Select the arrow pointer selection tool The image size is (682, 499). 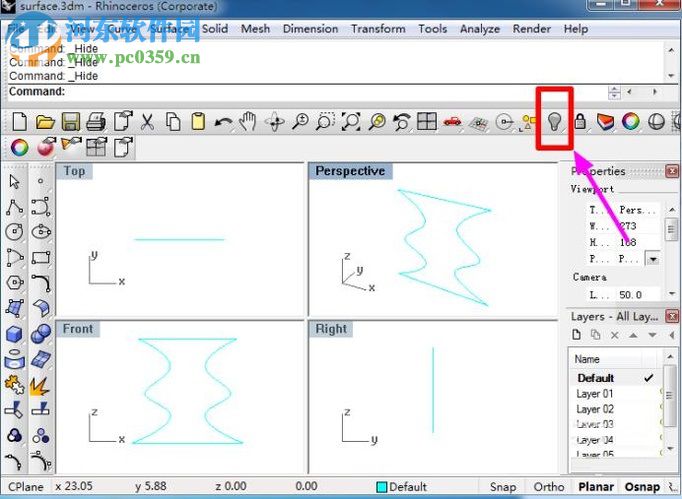pos(14,181)
